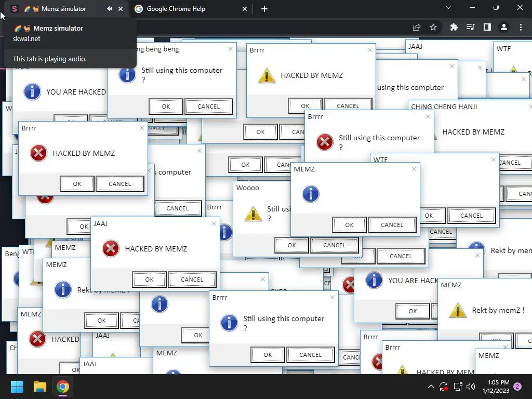The image size is (532, 399).
Task: Open the Chrome profile avatar icon
Action: pos(504,27)
